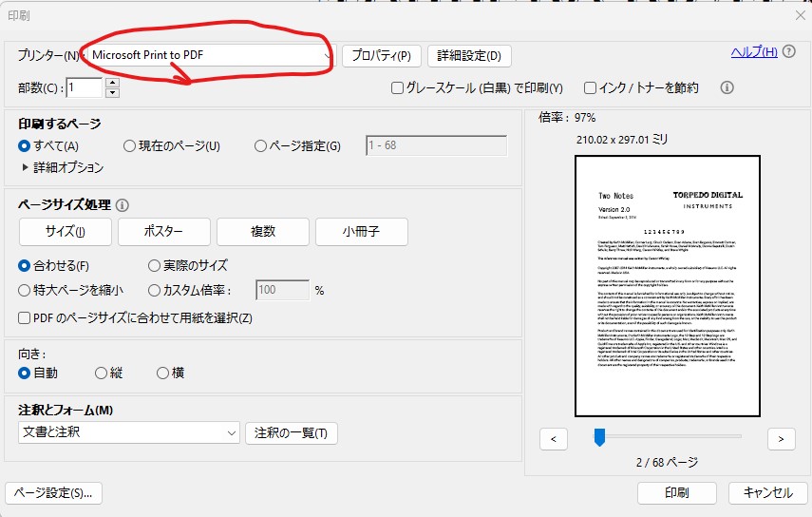
Task: Click the page preview slider handle
Action: pos(599,436)
